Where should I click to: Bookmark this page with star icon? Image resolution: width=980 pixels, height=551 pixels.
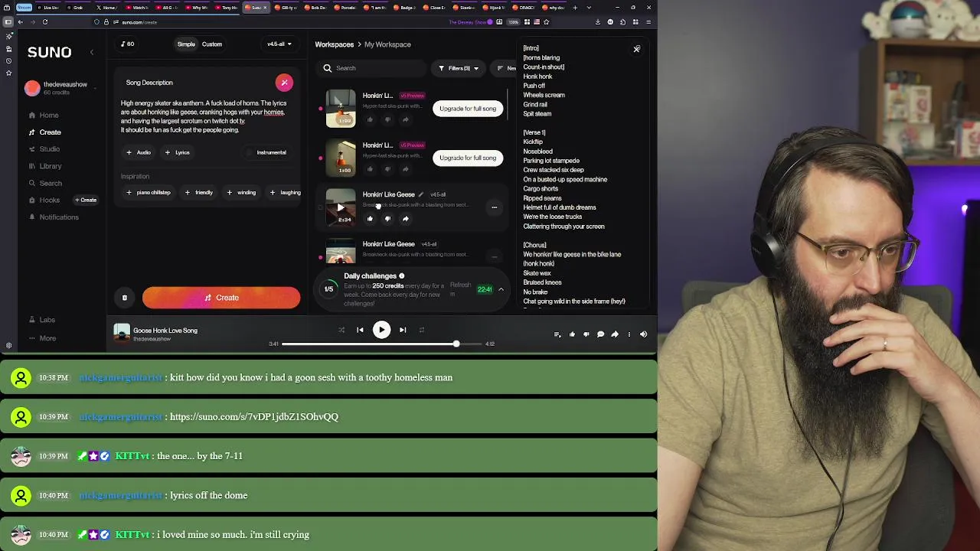click(x=546, y=22)
